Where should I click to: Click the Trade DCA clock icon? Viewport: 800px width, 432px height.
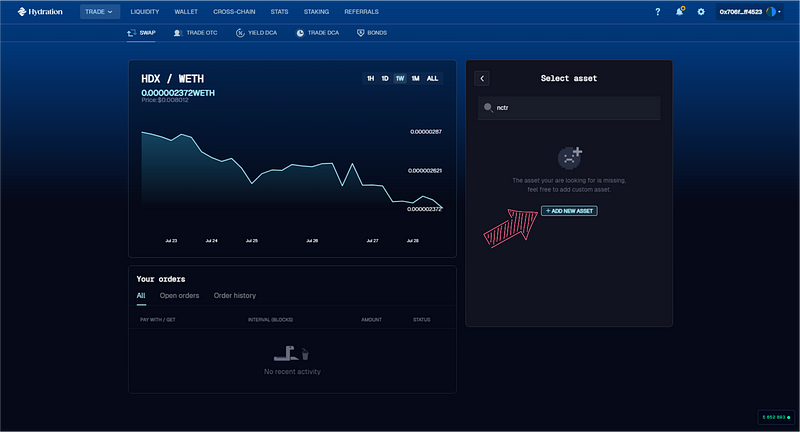click(x=300, y=33)
